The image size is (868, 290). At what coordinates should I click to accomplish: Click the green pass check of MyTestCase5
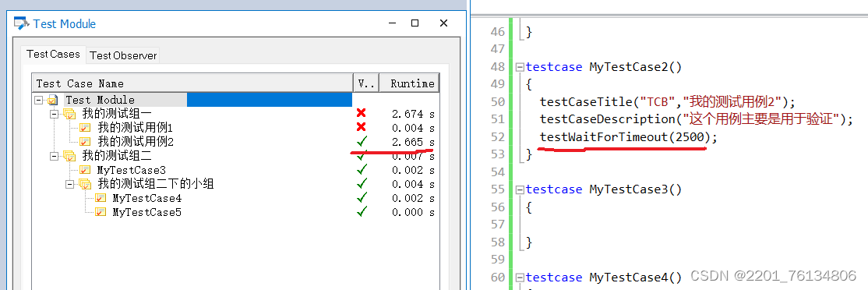click(362, 211)
